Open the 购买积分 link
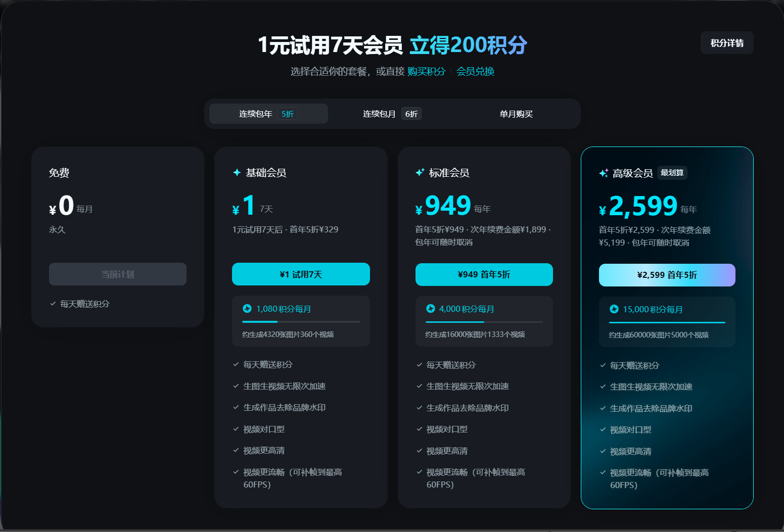The image size is (784, 532). tap(426, 71)
